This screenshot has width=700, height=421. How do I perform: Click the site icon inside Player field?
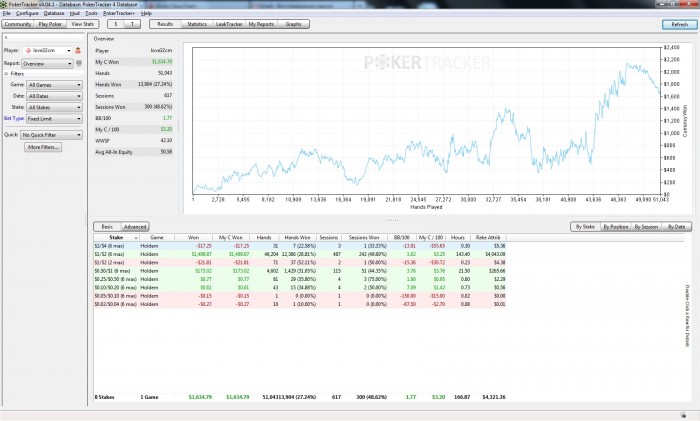point(28,50)
